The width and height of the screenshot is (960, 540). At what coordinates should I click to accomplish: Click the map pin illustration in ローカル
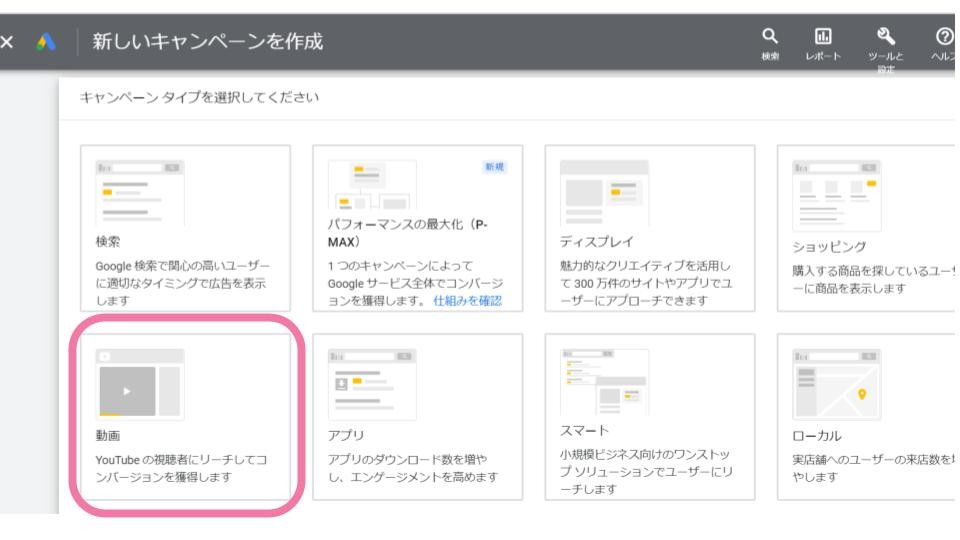coord(837,384)
